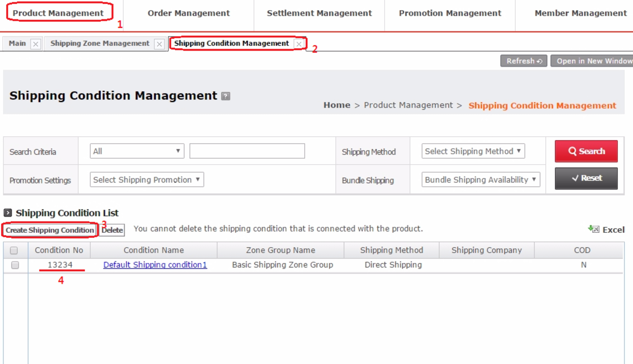Click Create Shipping Condition button

[x=50, y=230]
